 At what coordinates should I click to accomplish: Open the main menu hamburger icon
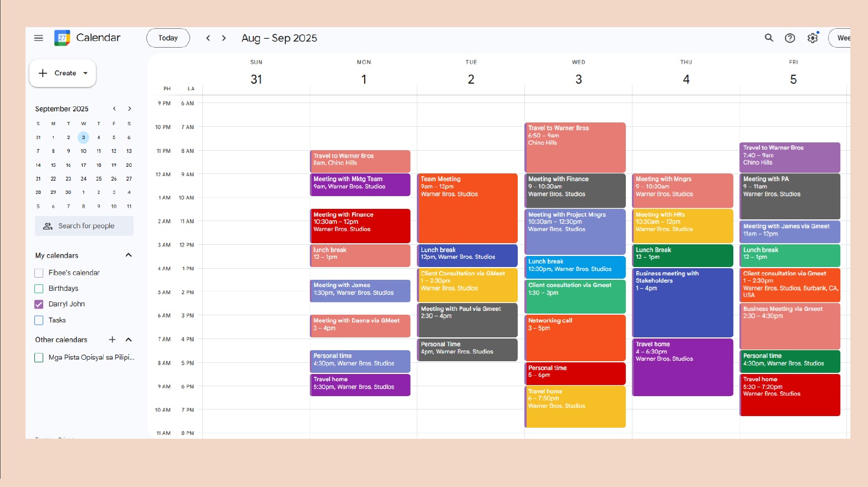tap(38, 38)
